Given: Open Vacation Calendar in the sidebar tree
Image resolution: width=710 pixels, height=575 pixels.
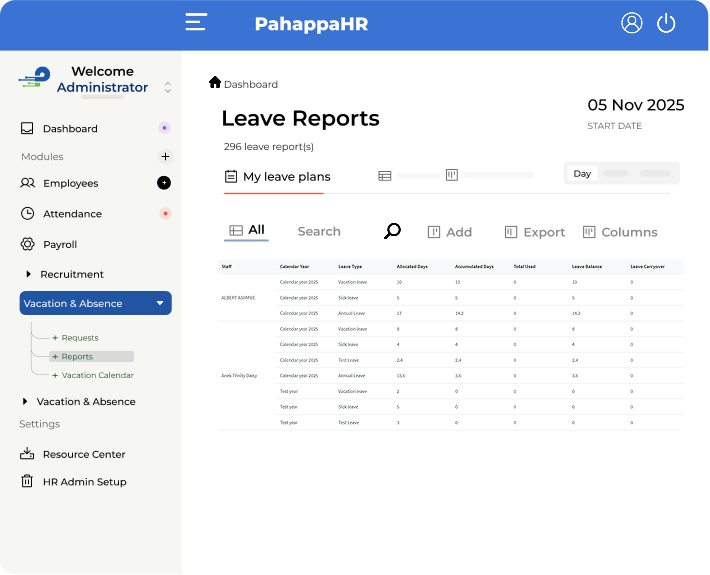Looking at the screenshot, I should (x=97, y=375).
